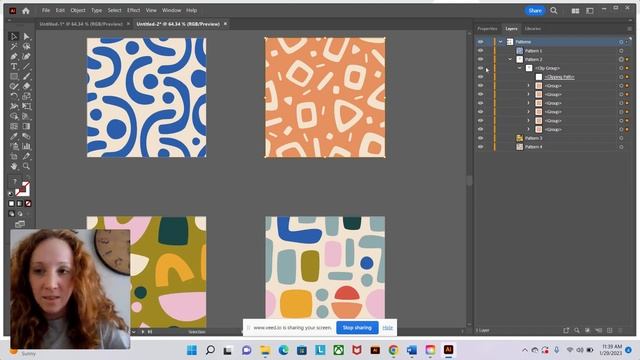
Task: Select the Rectangle tool
Action: [x=14, y=76]
